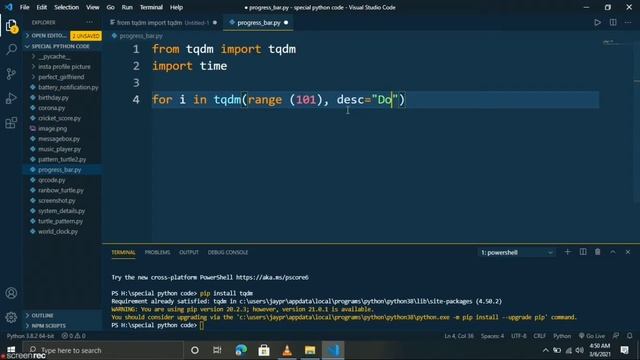Close the terminal panel
This screenshot has width=640, height=360.
coord(628,252)
